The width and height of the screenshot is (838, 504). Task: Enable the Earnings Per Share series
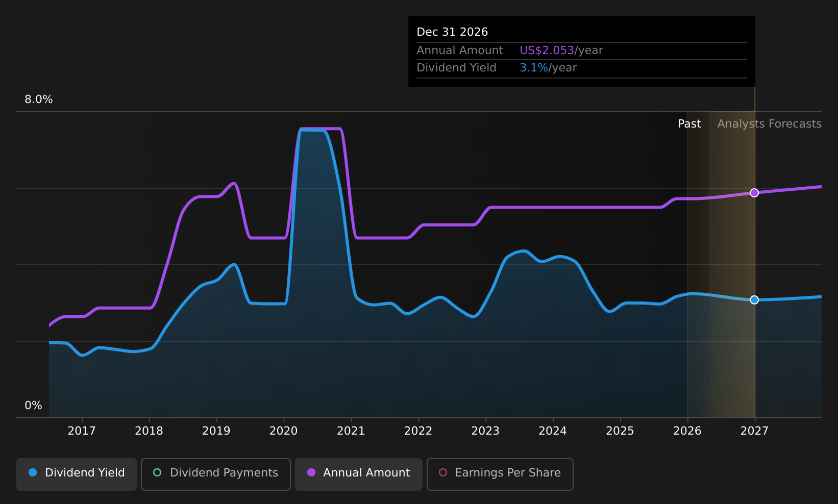pyautogui.click(x=500, y=474)
